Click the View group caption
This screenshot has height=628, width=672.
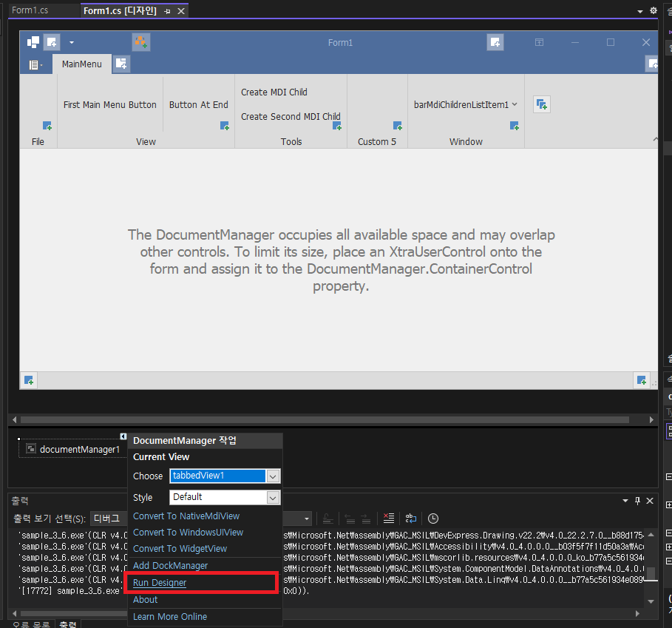tap(146, 141)
